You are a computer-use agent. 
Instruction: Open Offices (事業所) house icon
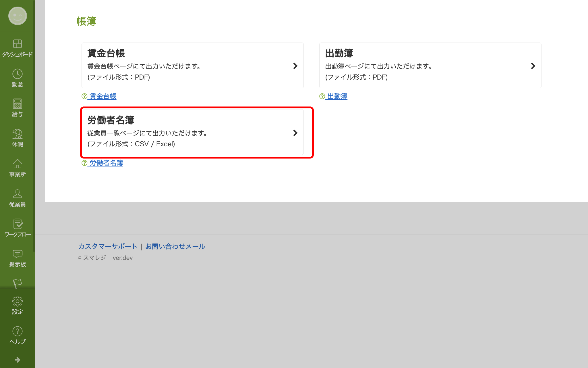(x=17, y=164)
